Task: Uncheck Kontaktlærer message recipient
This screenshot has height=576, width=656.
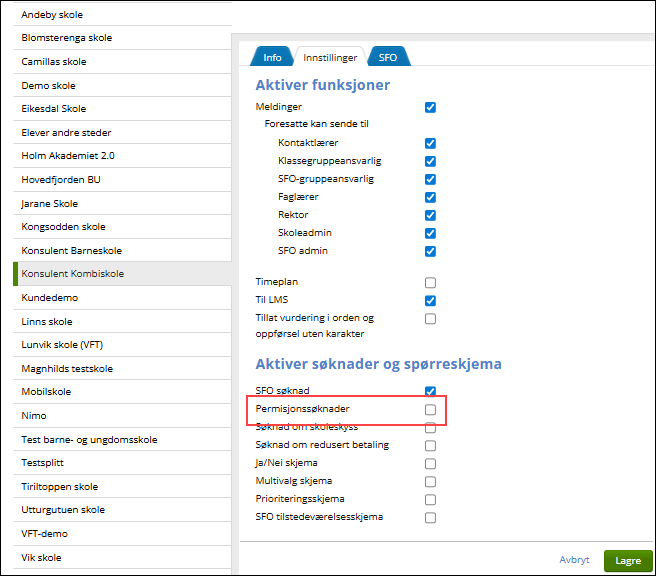Action: coord(430,143)
